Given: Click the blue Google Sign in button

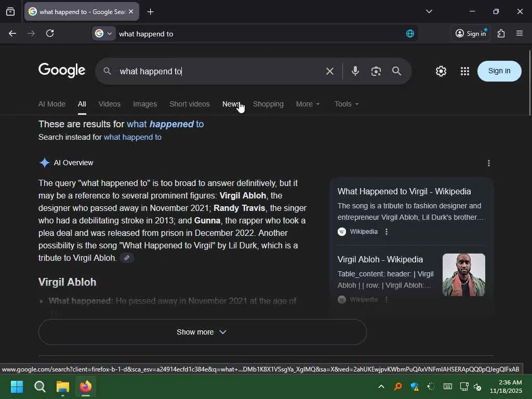Looking at the screenshot, I should pyautogui.click(x=499, y=71).
